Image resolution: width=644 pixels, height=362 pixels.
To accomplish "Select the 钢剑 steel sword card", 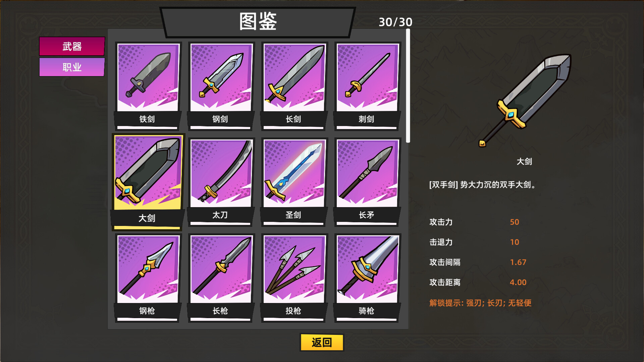I will [221, 86].
